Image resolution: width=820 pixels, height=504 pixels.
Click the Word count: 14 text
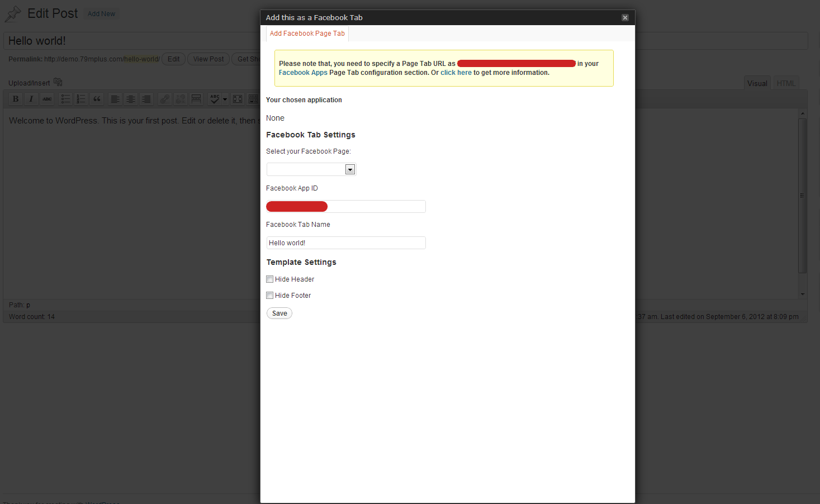[x=32, y=317]
